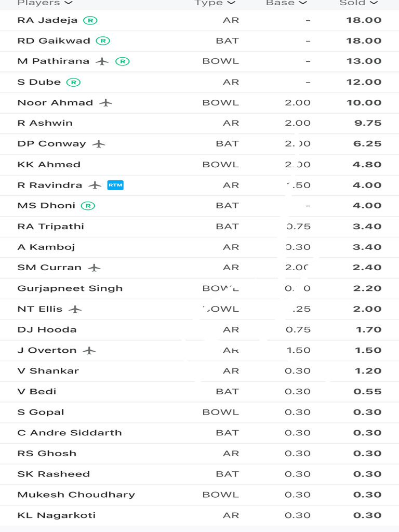This screenshot has height=532, width=399.
Task: Click the overseas airplane icon next to DP Conway
Action: click(x=99, y=144)
